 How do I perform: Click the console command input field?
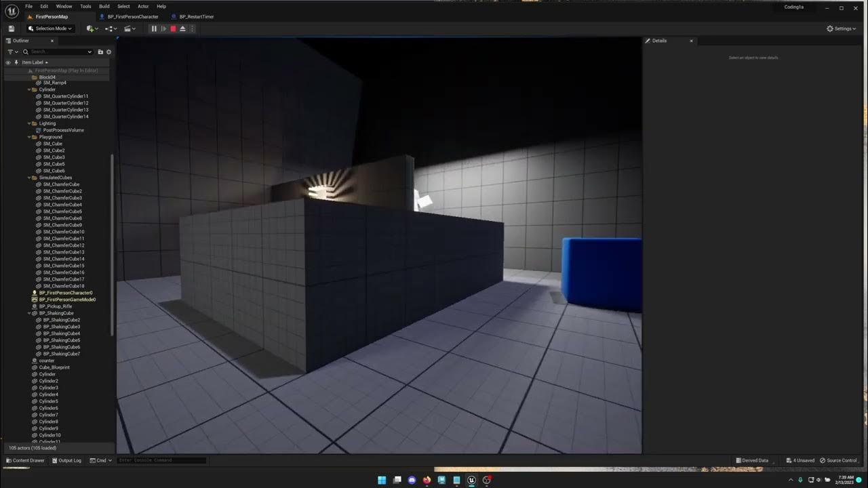(161, 460)
